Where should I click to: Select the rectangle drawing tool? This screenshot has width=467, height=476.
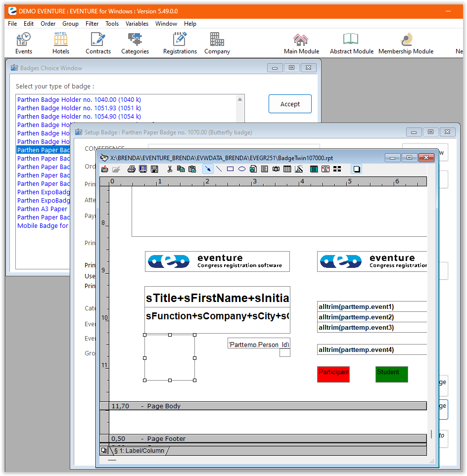(231, 169)
